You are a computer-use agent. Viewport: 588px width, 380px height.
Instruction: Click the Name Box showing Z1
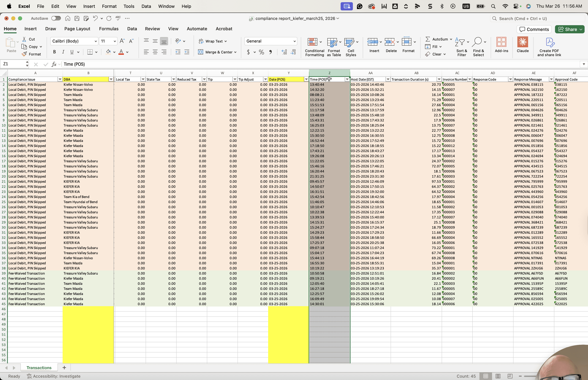click(x=13, y=64)
